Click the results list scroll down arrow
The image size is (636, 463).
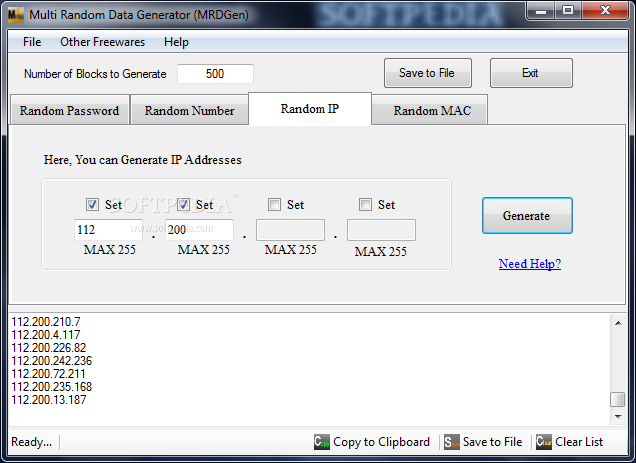tap(618, 417)
